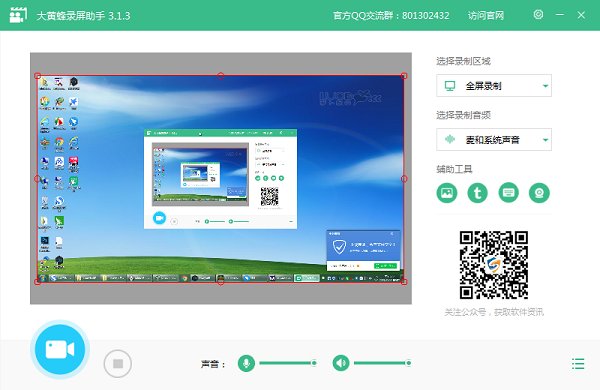This screenshot has height=390, width=600.
Task: Adjust the microphone volume slider
Action: 288,363
